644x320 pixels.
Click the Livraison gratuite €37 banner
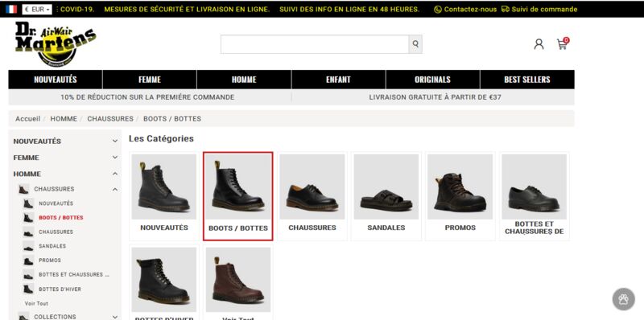click(x=435, y=97)
